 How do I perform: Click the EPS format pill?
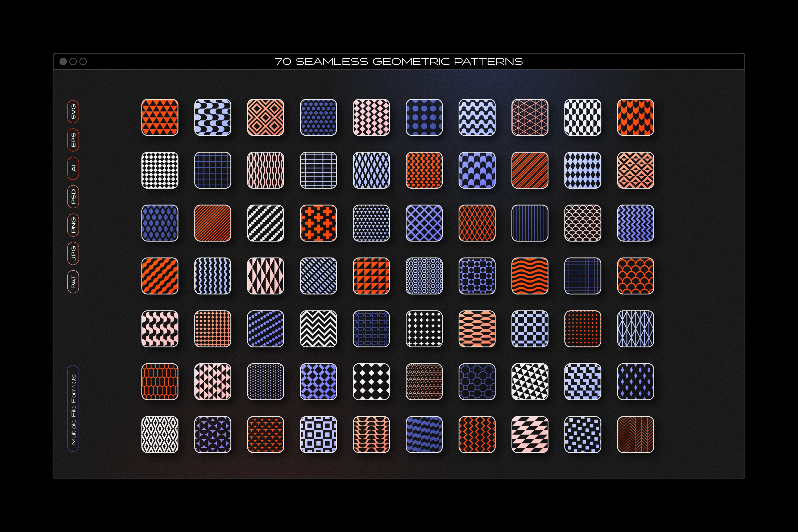(73, 140)
